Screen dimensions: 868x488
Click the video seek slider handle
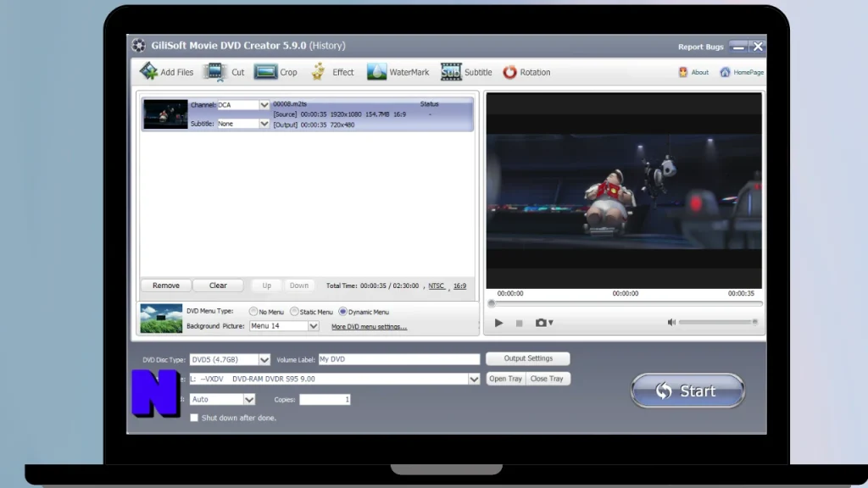[492, 303]
